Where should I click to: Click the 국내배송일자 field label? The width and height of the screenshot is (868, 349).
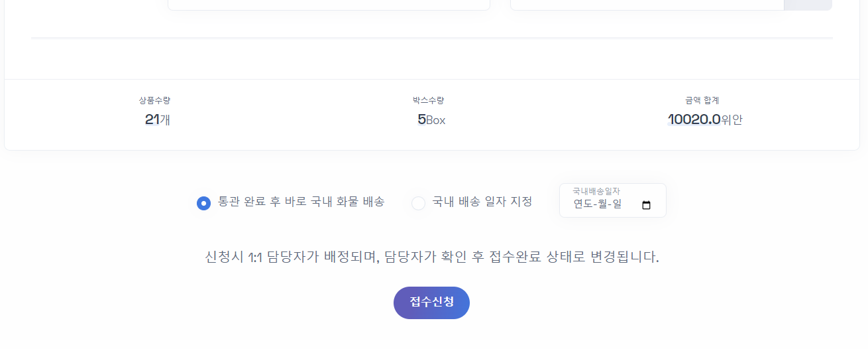pyautogui.click(x=596, y=191)
